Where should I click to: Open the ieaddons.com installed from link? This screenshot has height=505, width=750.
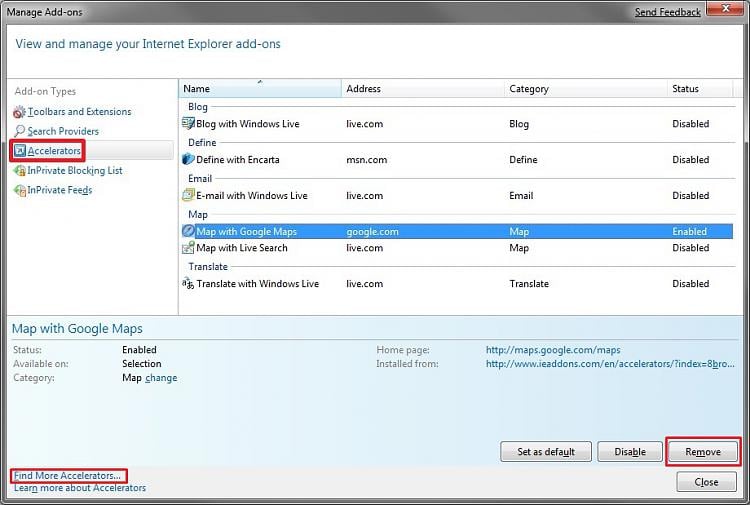610,363
